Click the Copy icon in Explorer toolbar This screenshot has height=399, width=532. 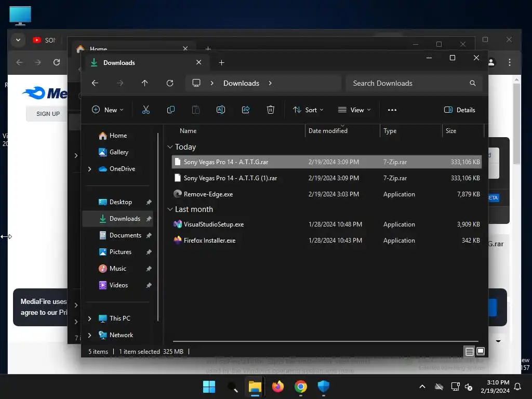(170, 110)
